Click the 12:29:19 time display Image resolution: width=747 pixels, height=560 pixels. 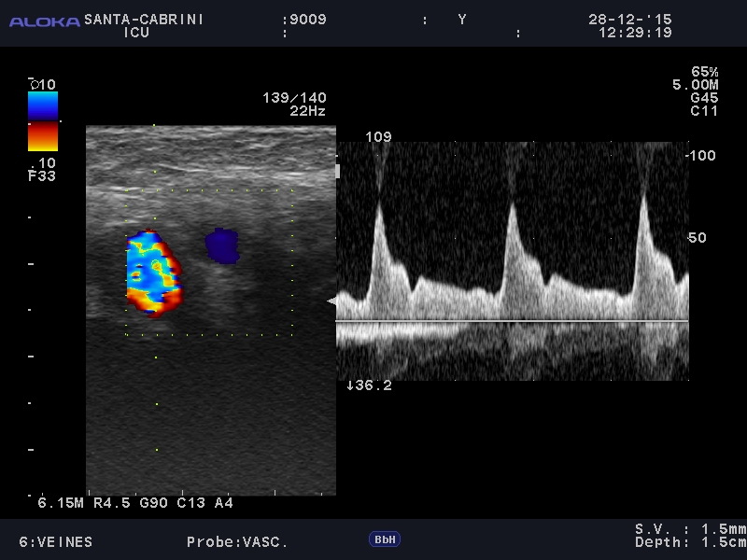point(635,33)
